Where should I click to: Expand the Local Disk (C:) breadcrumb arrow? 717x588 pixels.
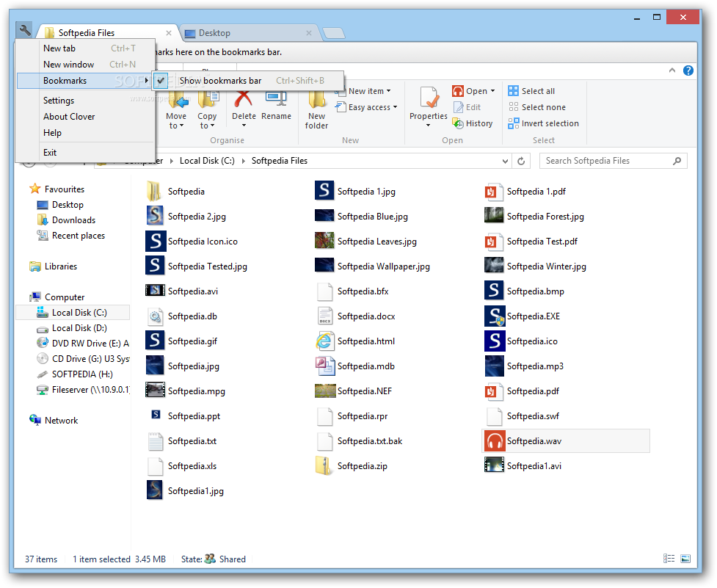pyautogui.click(x=243, y=161)
